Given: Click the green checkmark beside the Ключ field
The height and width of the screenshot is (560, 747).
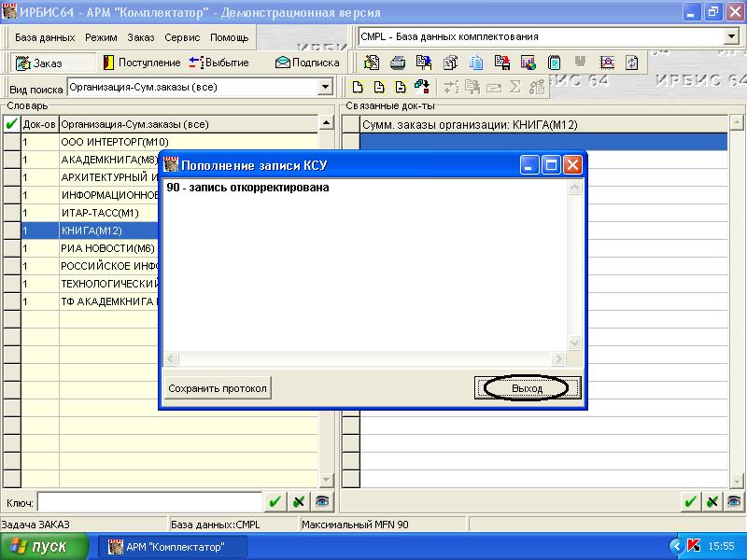Looking at the screenshot, I should pyautogui.click(x=275, y=501).
